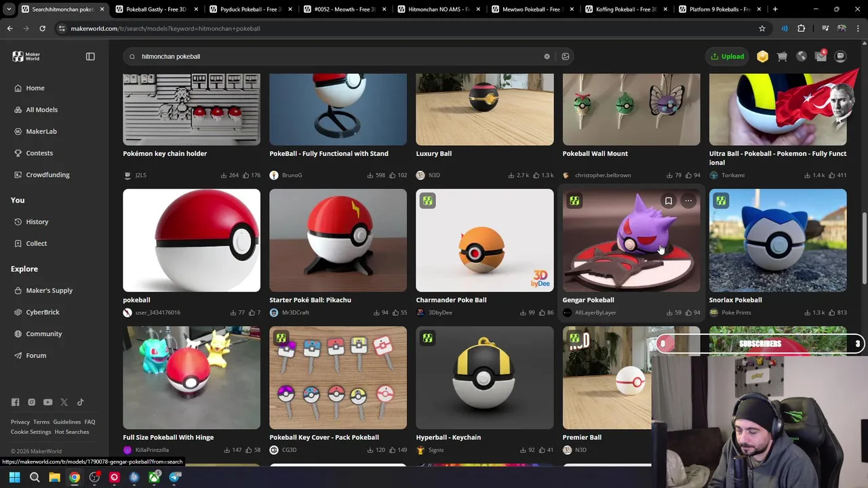The image size is (868, 488).
Task: Bookmark the Gengar Pokeball model
Action: tap(669, 201)
